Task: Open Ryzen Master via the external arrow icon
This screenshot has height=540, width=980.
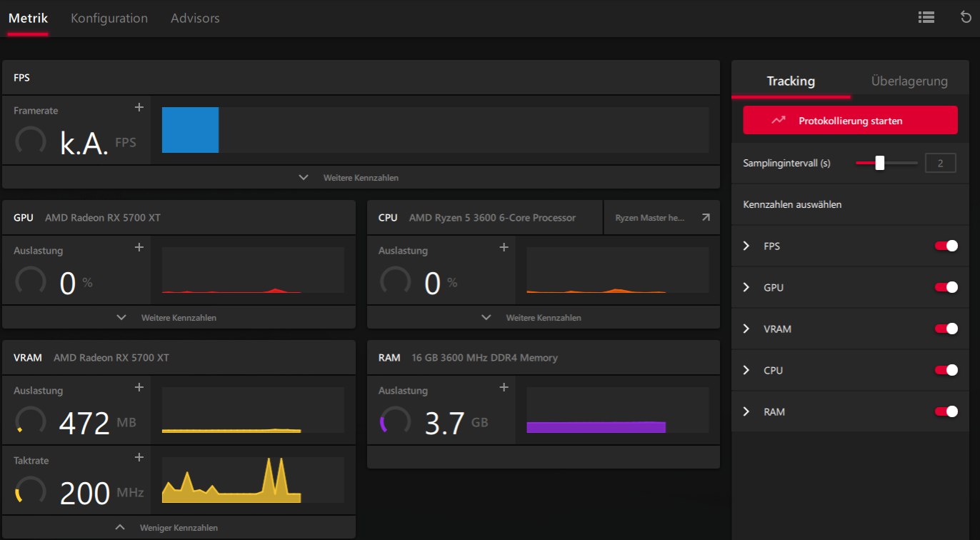Action: click(706, 218)
